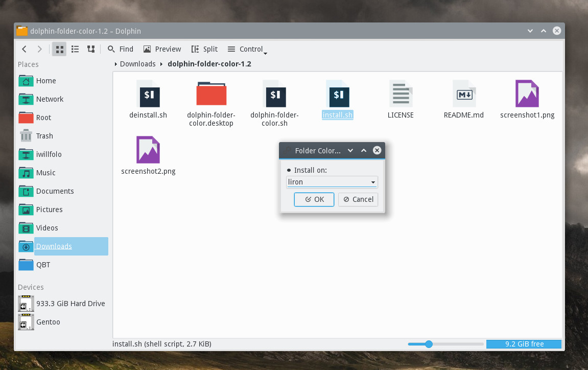The height and width of the screenshot is (370, 588).
Task: Select the dolphin-folder-color.sh script
Action: [x=274, y=104]
